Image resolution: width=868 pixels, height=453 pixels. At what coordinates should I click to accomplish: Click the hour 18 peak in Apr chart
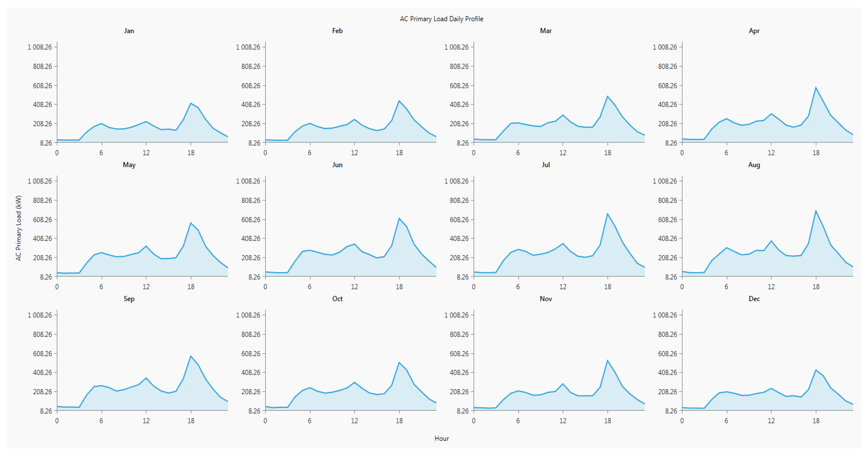tap(815, 87)
